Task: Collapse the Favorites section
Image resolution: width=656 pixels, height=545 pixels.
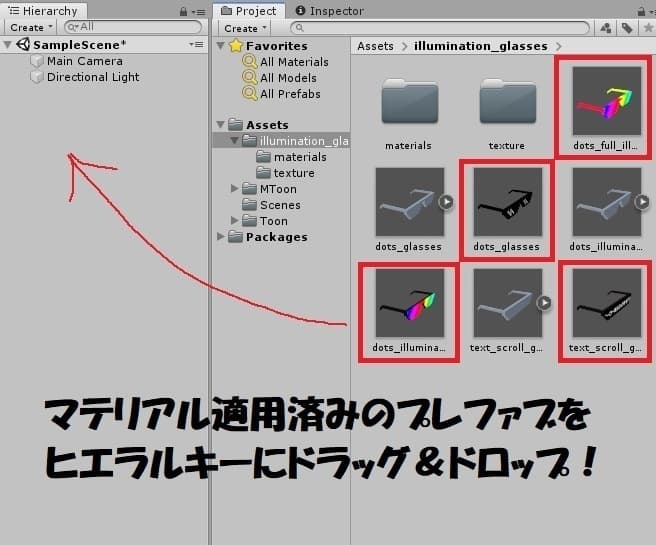Action: tap(220, 46)
